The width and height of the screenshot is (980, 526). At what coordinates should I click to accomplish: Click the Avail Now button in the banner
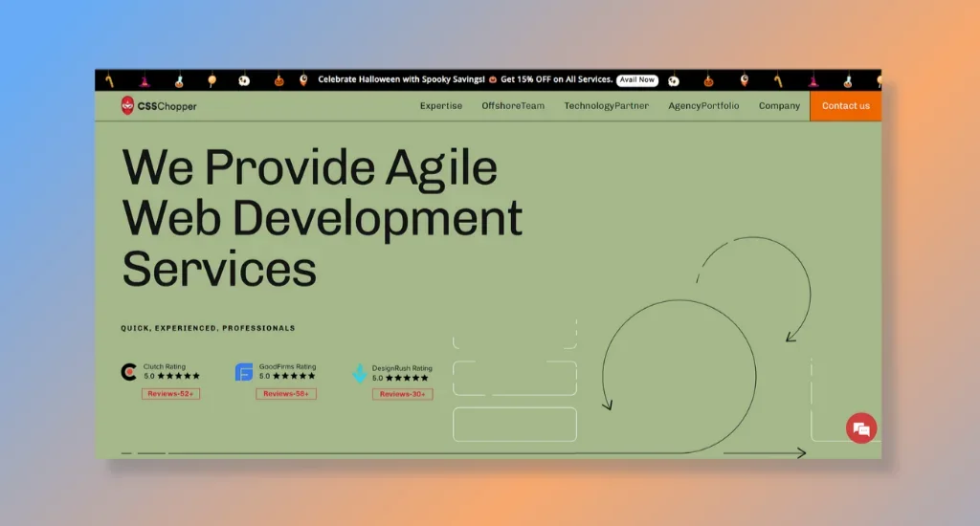pyautogui.click(x=636, y=80)
